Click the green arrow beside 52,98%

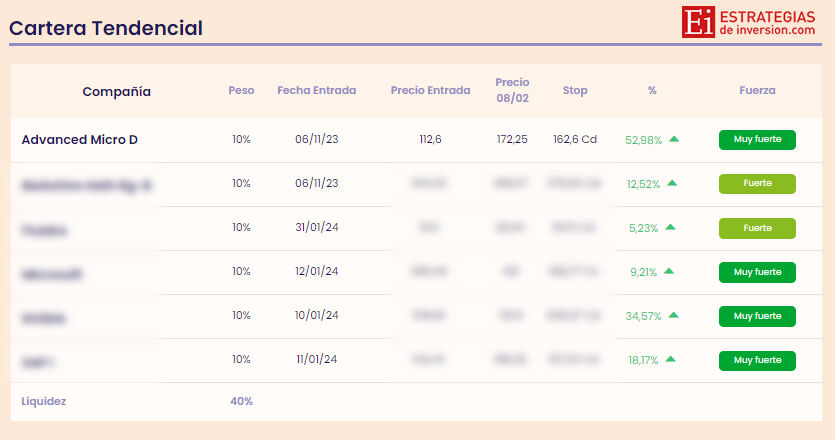click(x=674, y=139)
